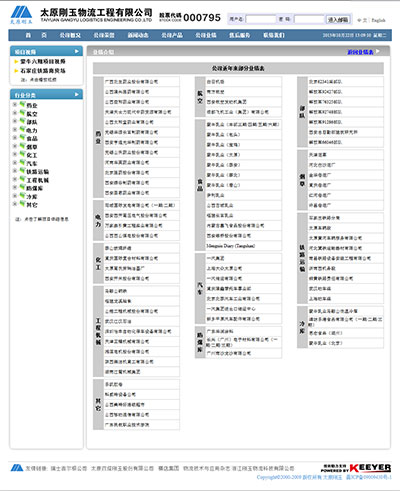Open the 晋ICP备 registration link in the footer
The height and width of the screenshot is (491, 400).
[x=368, y=477]
